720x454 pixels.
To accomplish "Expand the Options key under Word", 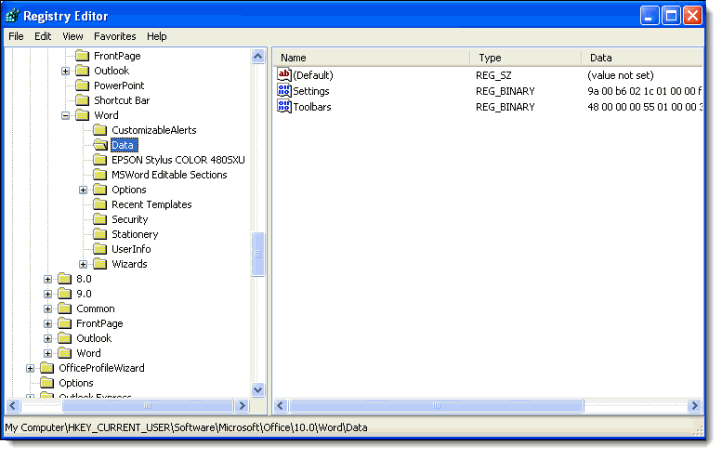I will 83,190.
